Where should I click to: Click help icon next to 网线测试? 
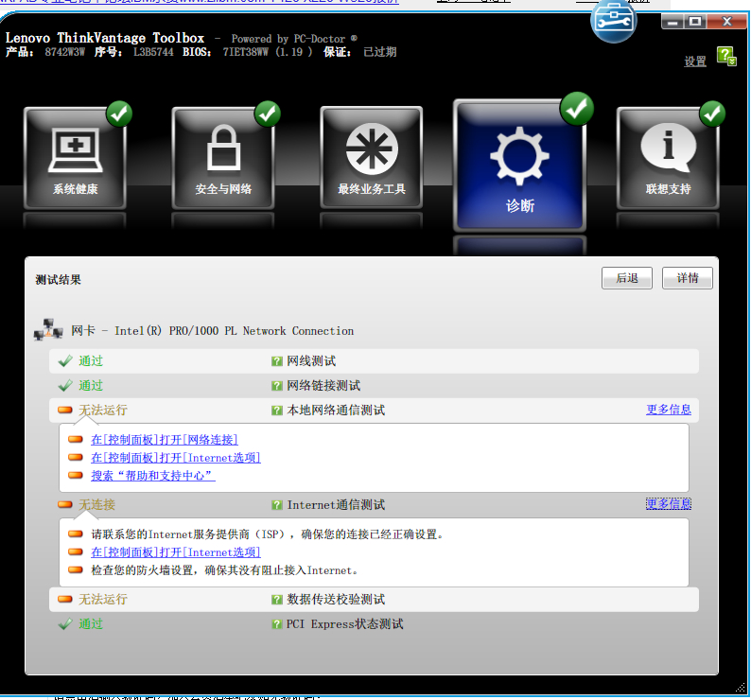pyautogui.click(x=277, y=361)
